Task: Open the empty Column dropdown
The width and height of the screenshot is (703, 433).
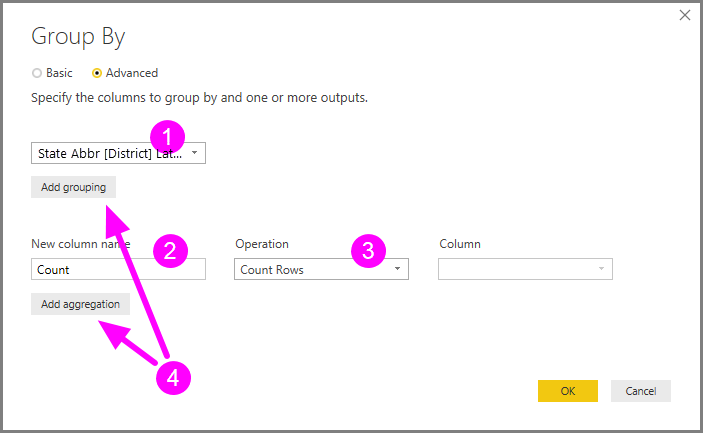Action: (525, 269)
